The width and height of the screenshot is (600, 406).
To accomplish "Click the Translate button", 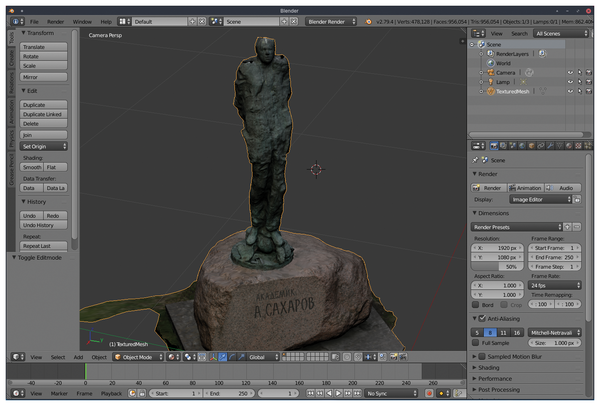I will [x=44, y=47].
